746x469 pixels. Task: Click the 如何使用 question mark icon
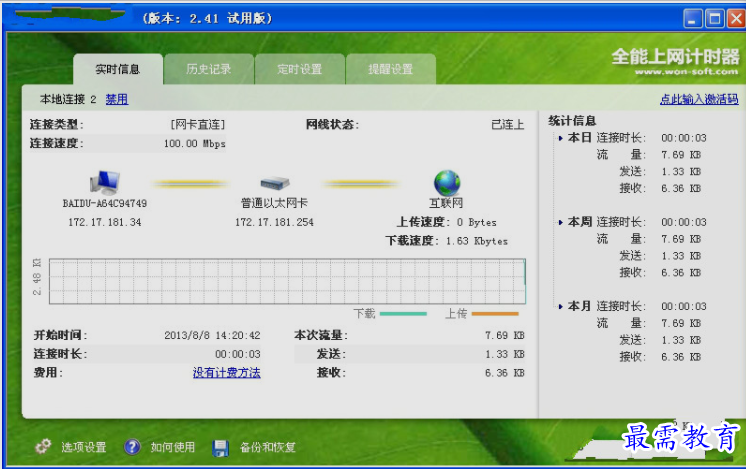coord(132,447)
